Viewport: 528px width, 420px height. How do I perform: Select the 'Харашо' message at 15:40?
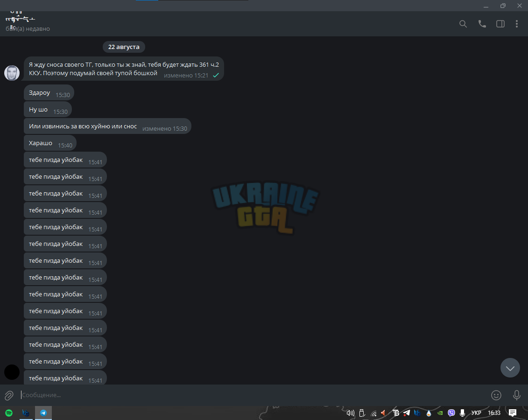50,143
